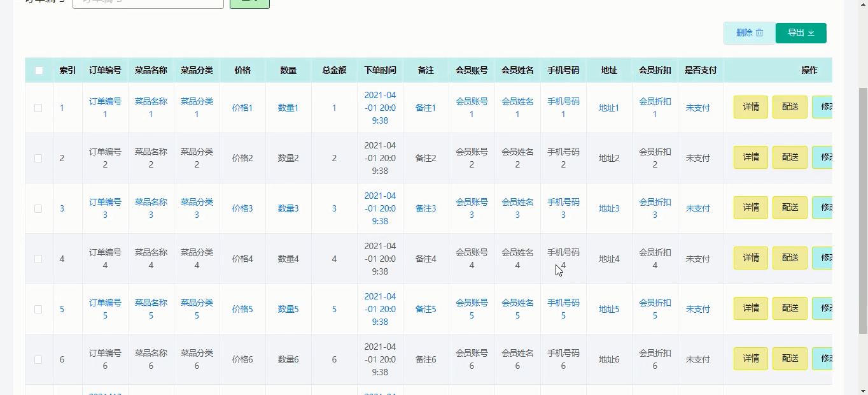The height and width of the screenshot is (395, 868).
Task: Click cell 数量5
Action: pos(288,309)
